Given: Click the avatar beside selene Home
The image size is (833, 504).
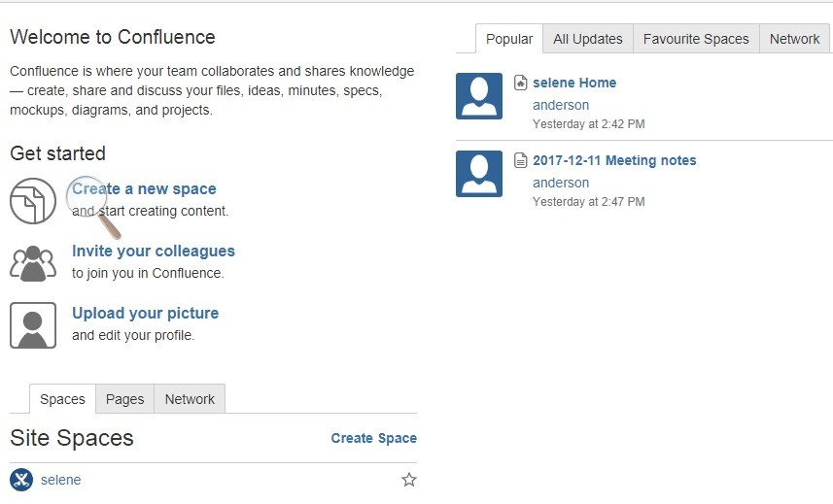Looking at the screenshot, I should [x=479, y=96].
